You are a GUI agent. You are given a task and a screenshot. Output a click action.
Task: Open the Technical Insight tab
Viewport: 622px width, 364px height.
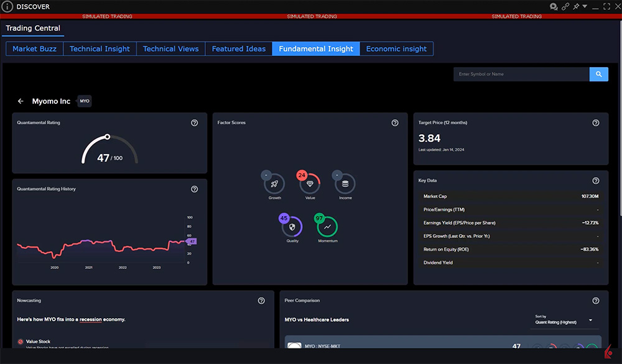click(x=100, y=49)
